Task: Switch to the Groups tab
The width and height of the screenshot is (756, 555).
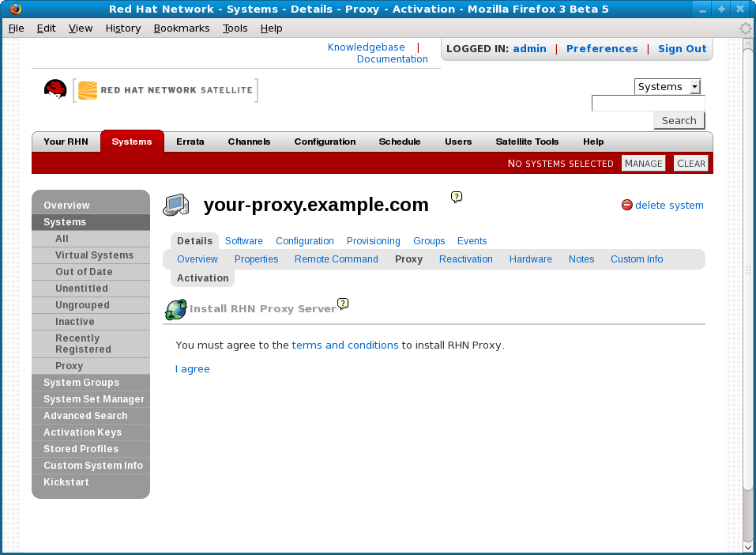Action: pyautogui.click(x=429, y=241)
